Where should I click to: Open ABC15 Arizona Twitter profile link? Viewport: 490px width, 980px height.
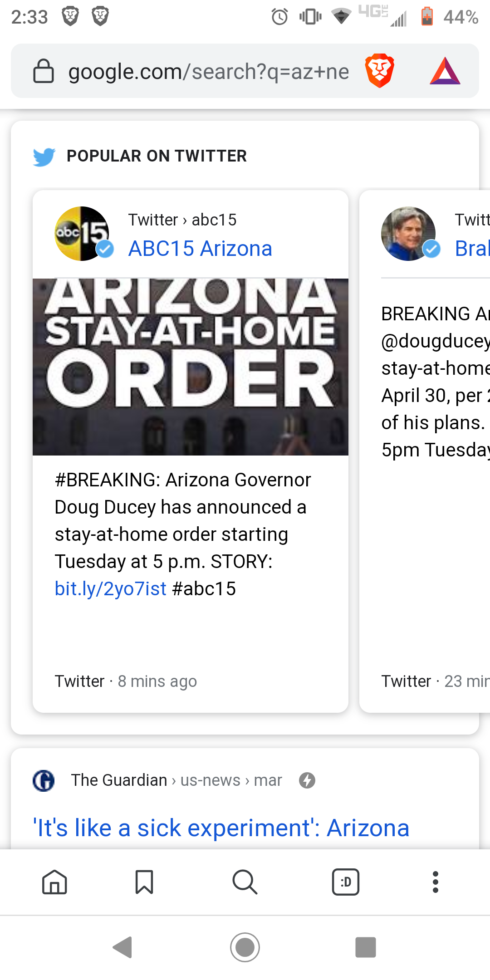(x=200, y=249)
